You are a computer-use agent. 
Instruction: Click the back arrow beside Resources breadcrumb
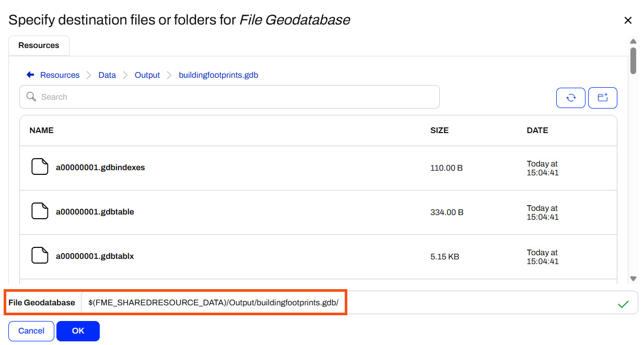(x=30, y=75)
